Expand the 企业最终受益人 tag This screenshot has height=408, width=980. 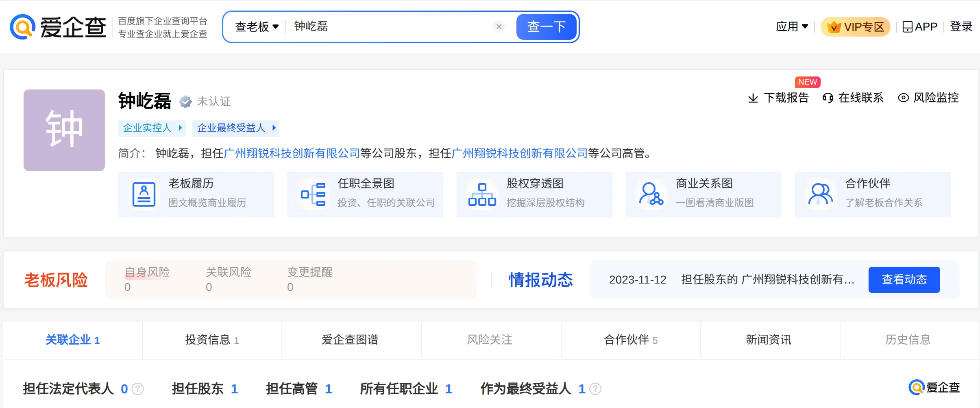point(236,128)
